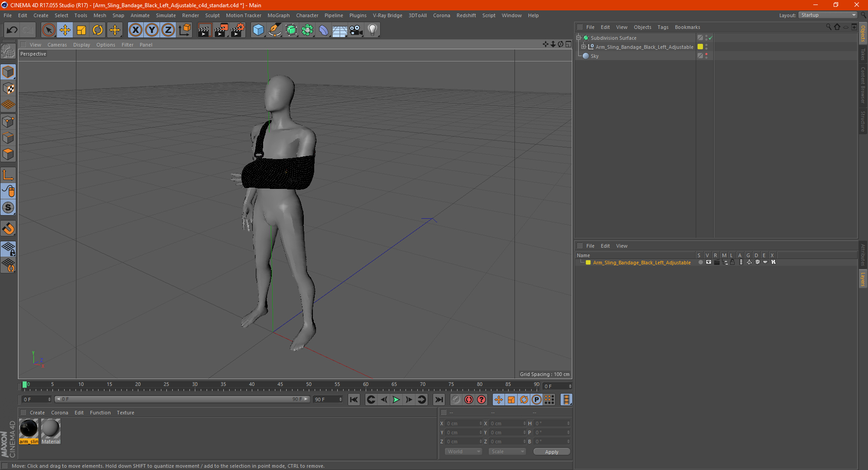Click yellow layer swatch of Arm_Sling object
Viewport: 868px width, 470px height.
tap(700, 47)
